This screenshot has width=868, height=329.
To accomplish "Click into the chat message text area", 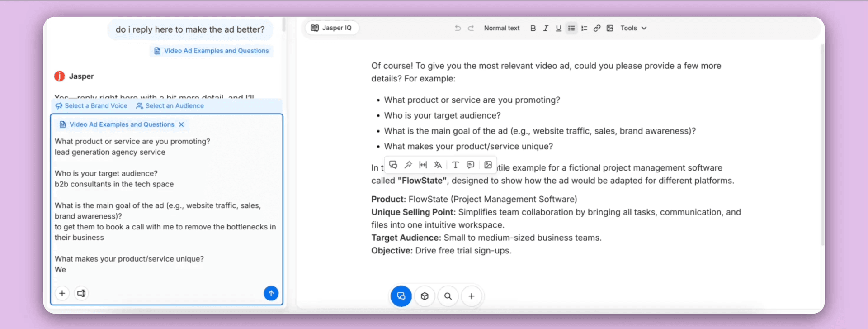I will tap(166, 205).
